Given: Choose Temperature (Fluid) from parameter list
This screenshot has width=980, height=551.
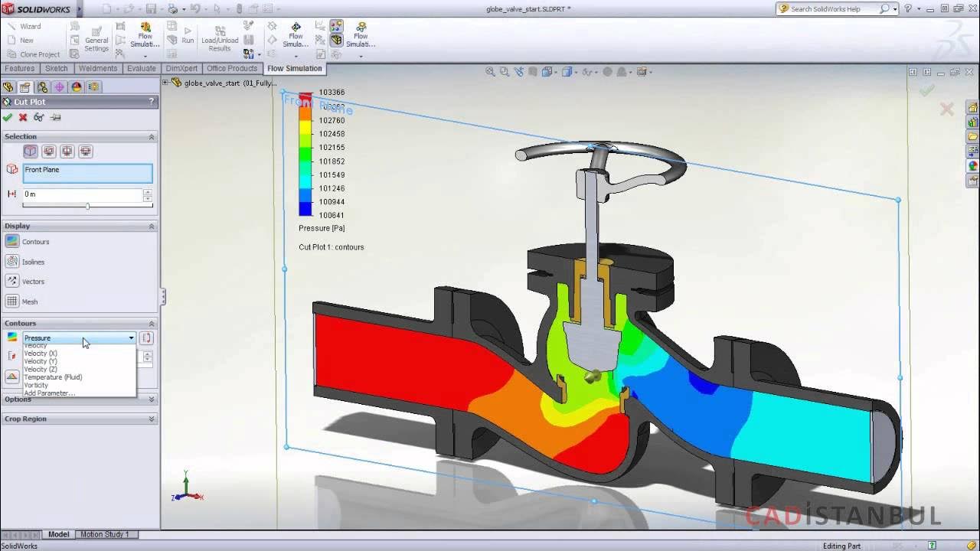Looking at the screenshot, I should point(53,377).
